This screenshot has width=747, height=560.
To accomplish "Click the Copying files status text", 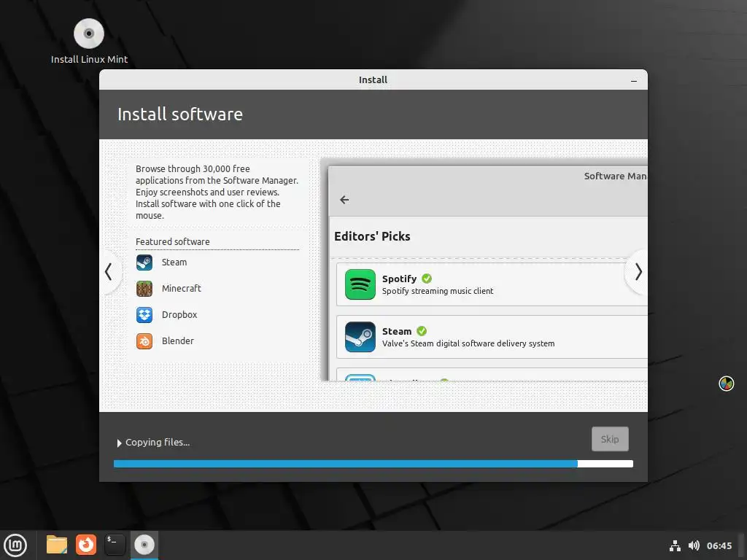I will [158, 443].
